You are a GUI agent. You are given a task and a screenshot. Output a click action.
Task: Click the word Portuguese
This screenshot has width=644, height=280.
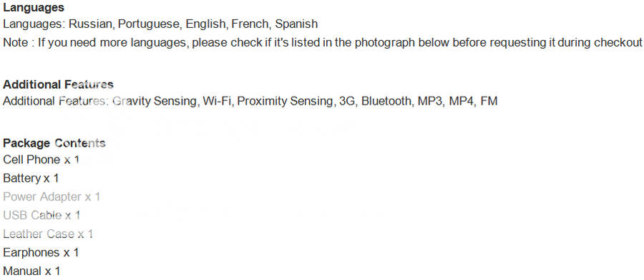[150, 24]
